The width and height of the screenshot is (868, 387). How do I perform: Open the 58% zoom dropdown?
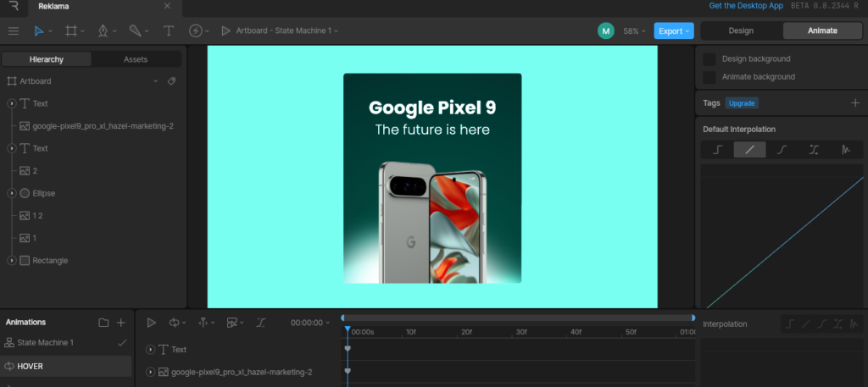click(x=634, y=31)
